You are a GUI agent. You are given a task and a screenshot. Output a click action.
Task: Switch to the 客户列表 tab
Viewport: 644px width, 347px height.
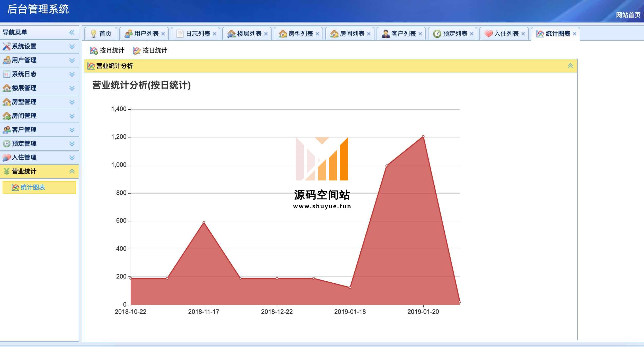click(x=403, y=34)
